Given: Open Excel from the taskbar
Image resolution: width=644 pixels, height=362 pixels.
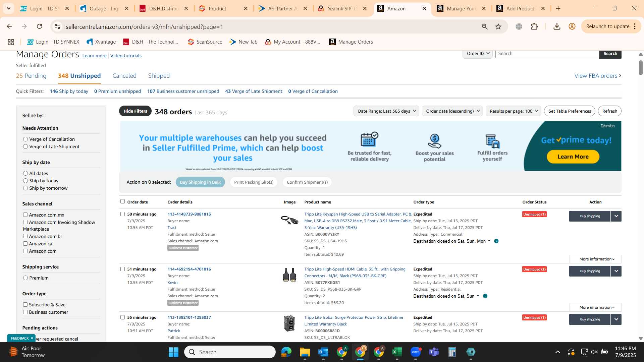Looking at the screenshot, I should [397, 352].
